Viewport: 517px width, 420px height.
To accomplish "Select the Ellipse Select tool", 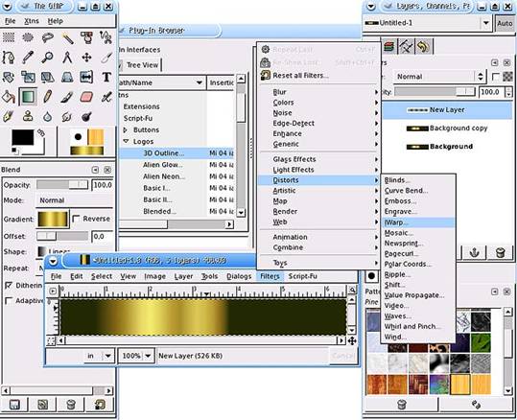I will [28, 37].
